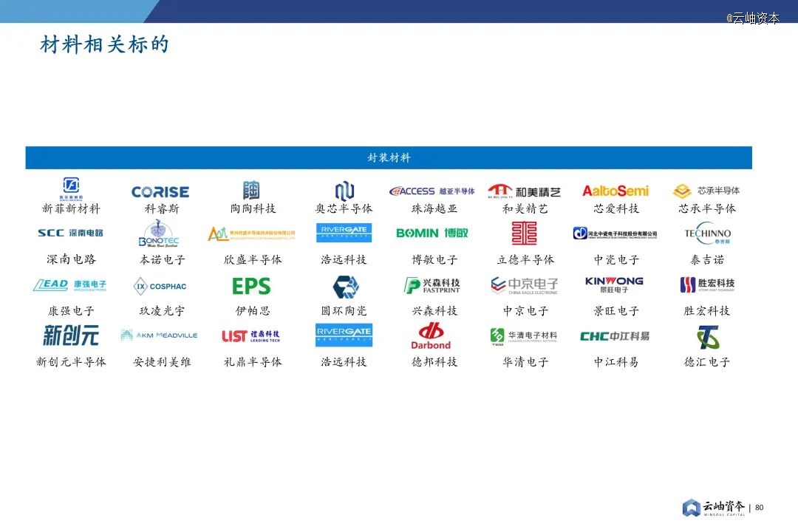
Task: Click the caption 圆环陶瓷
Action: point(344,311)
